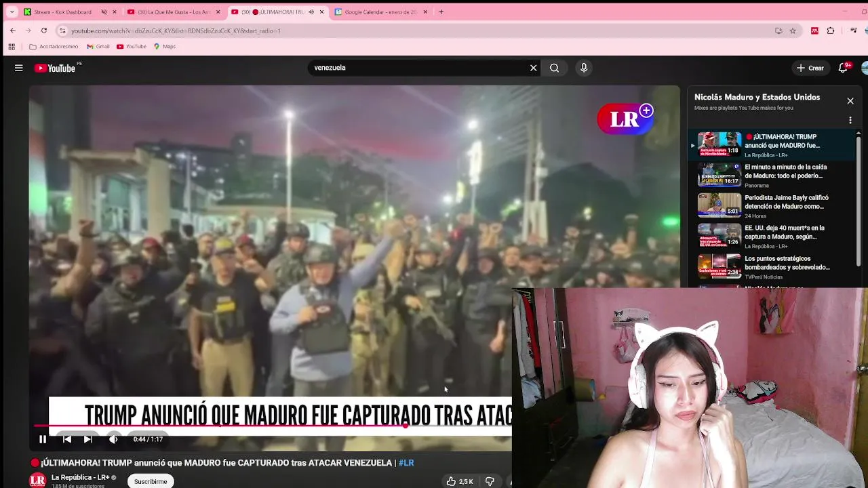Screen dimensions: 868x488
Task: Start voice search with microphone icon
Action: click(x=584, y=68)
